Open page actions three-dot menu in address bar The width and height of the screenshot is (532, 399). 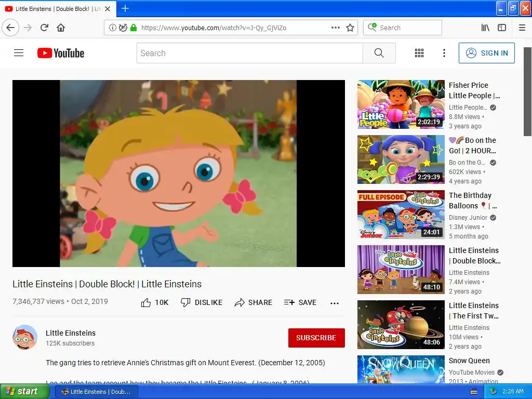[x=335, y=28]
